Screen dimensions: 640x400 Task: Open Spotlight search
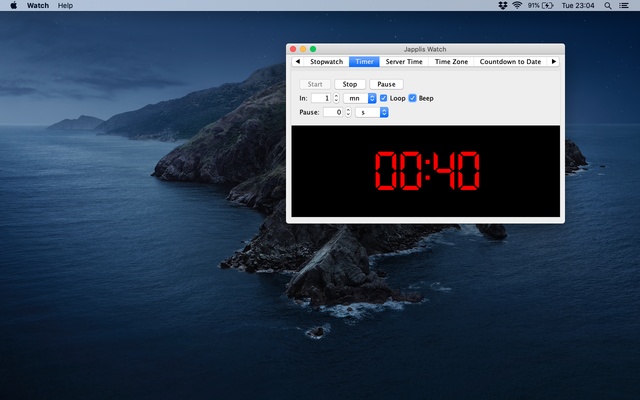click(608, 5)
